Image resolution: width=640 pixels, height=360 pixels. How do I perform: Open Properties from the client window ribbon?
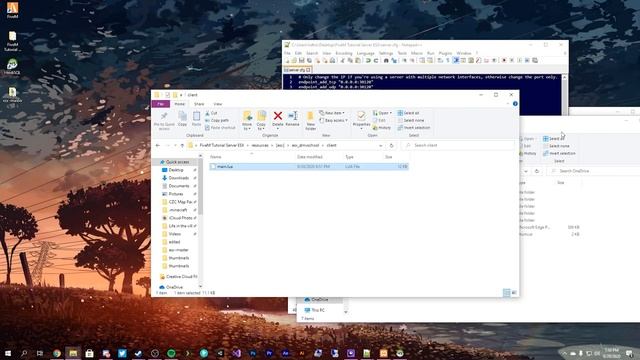(361, 119)
